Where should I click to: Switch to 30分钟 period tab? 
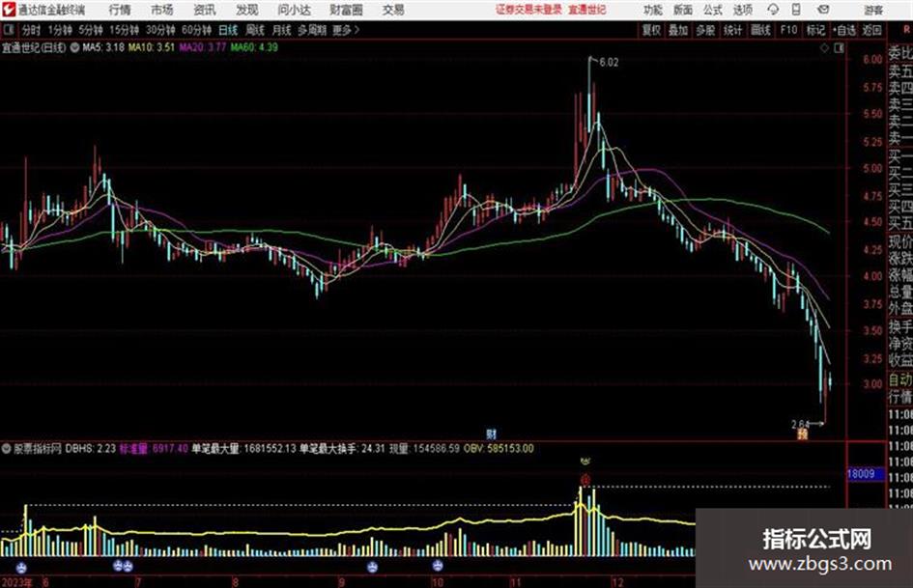(x=160, y=30)
